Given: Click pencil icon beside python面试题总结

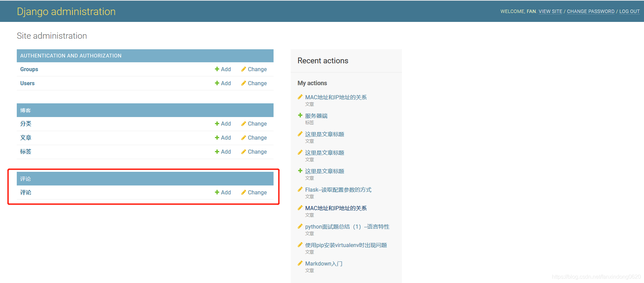Looking at the screenshot, I should (300, 226).
